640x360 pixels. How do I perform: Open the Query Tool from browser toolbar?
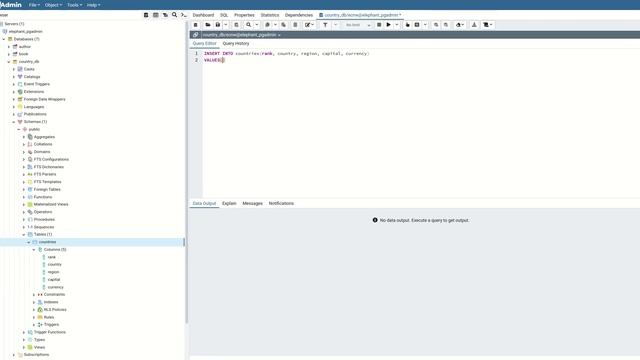(x=146, y=15)
